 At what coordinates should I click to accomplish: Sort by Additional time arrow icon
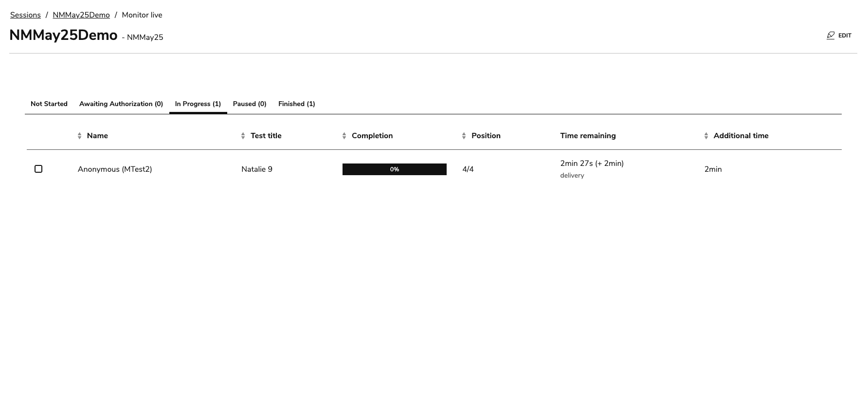(706, 136)
